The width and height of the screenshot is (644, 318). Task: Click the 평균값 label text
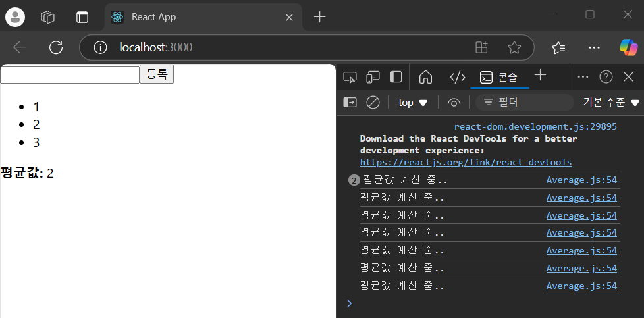click(22, 173)
